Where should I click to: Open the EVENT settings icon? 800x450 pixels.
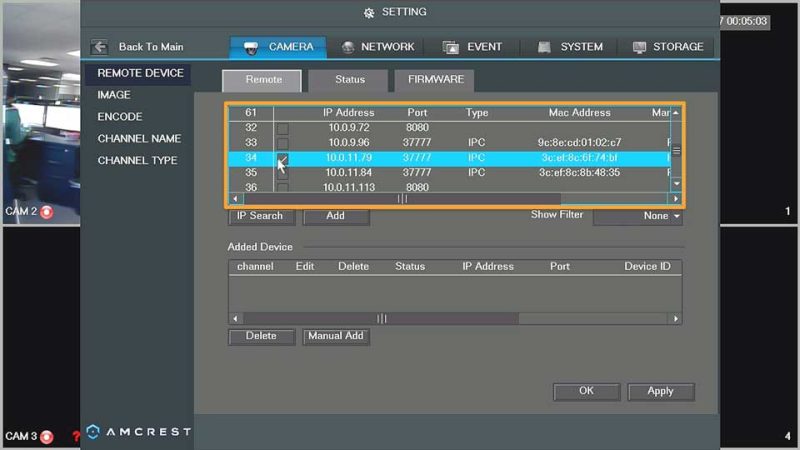point(451,47)
